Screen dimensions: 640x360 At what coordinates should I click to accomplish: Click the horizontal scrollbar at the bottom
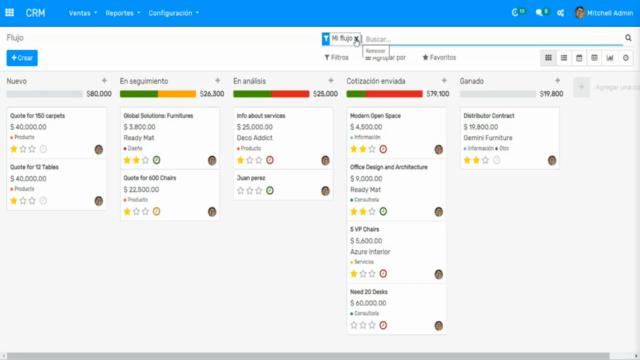pos(308,356)
